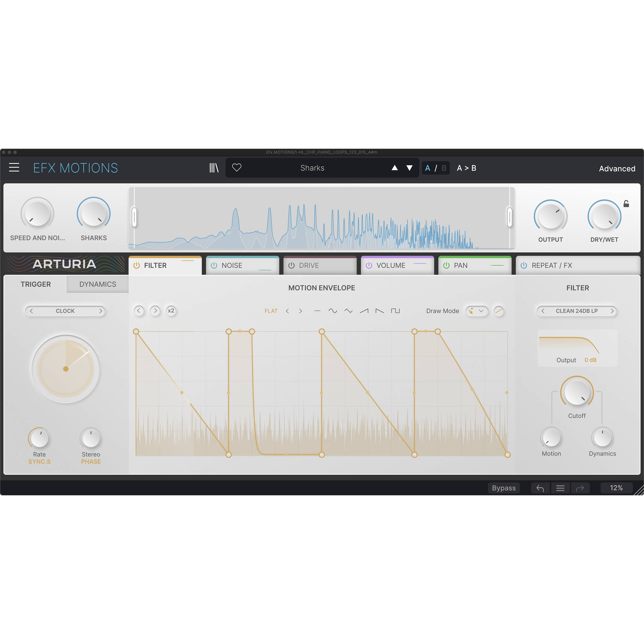Screen dimensions: 644x644
Task: Favorite the Sharks preset with heart icon
Action: click(237, 168)
